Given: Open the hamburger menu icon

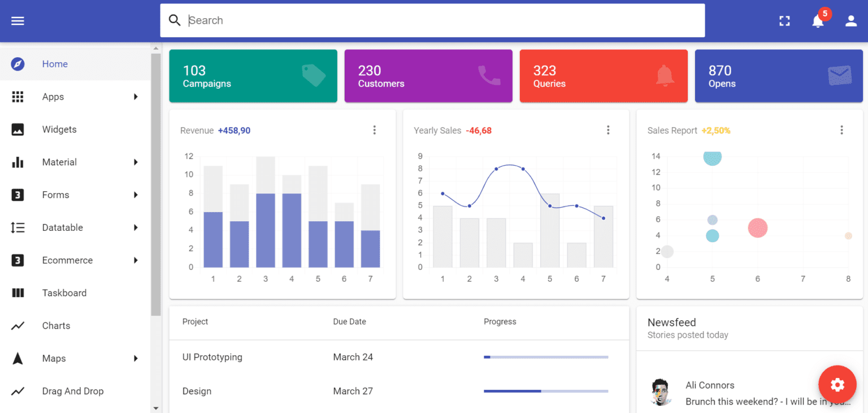Looking at the screenshot, I should (18, 20).
